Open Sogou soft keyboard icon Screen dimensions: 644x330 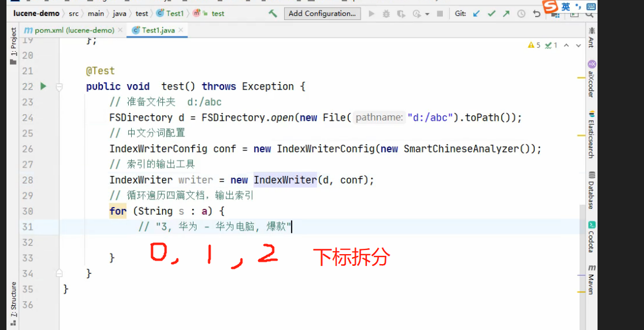click(590, 6)
